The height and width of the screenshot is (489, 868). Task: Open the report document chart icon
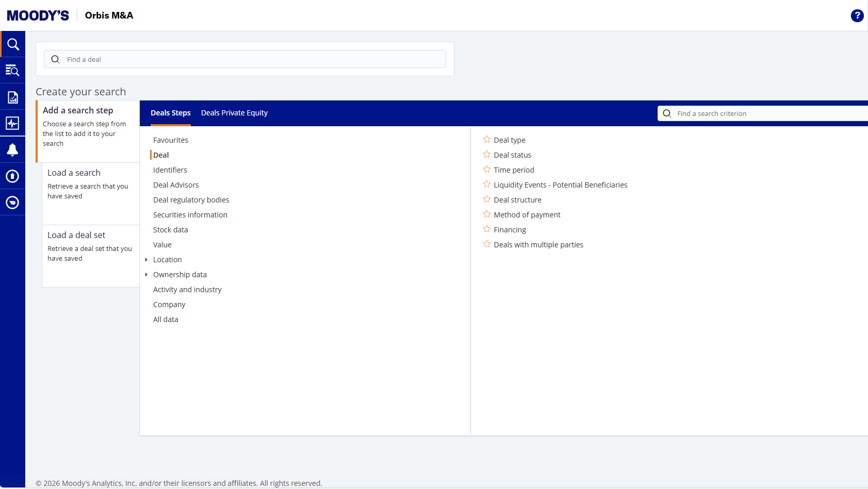(13, 97)
